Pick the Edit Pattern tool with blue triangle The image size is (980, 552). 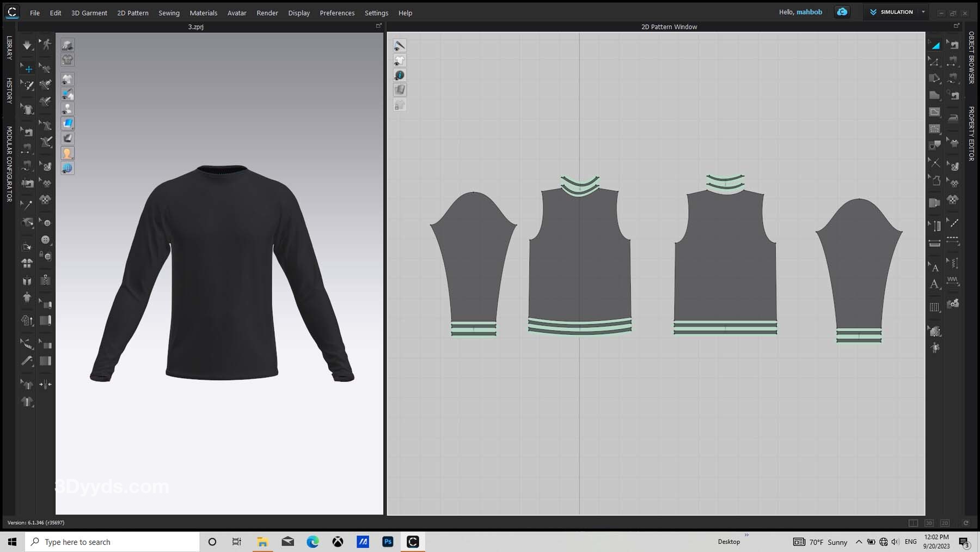click(x=934, y=45)
